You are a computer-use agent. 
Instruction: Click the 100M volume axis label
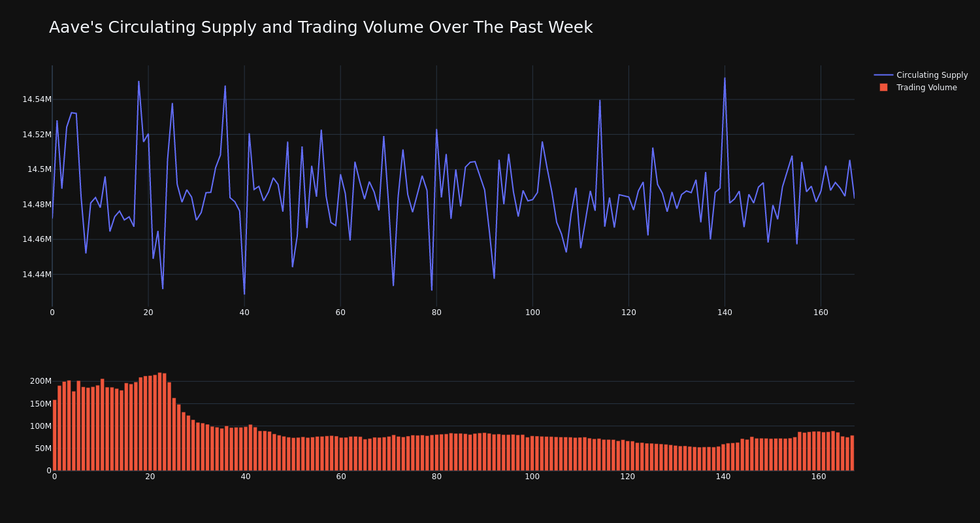[x=41, y=426]
